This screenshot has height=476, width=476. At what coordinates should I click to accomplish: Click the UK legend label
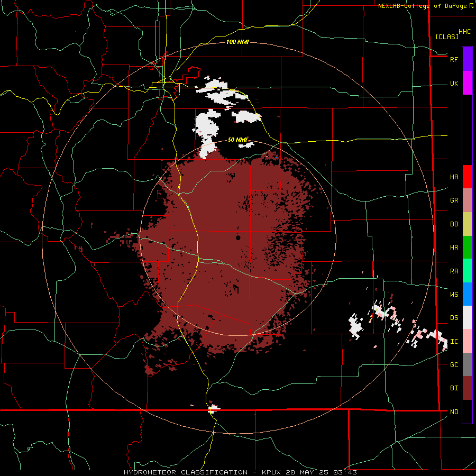coord(454,84)
